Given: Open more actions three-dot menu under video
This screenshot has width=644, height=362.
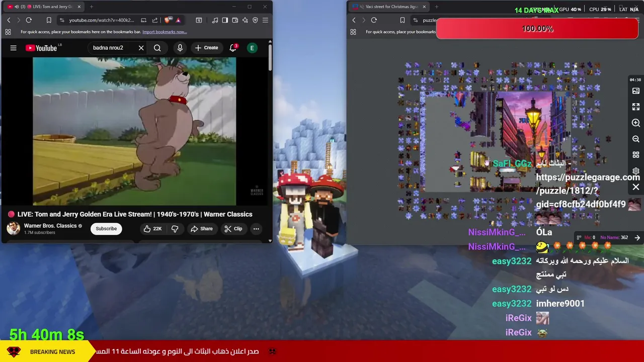Looking at the screenshot, I should [x=256, y=229].
